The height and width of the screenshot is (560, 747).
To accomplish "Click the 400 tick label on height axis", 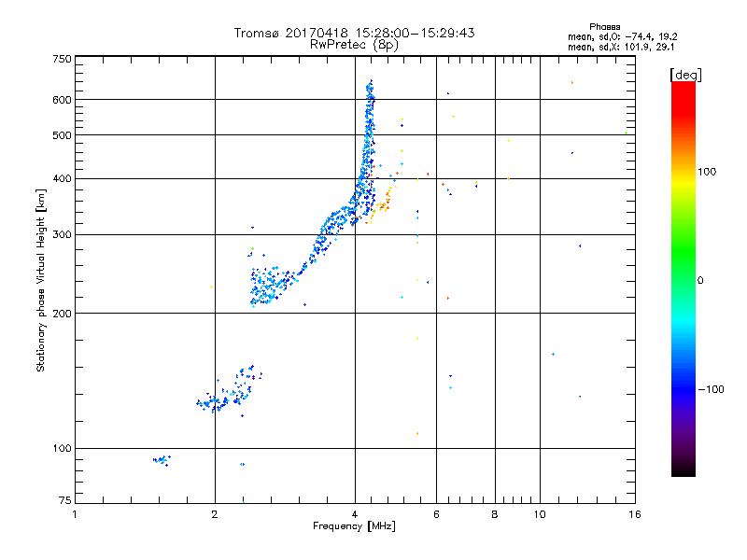I will click(62, 178).
